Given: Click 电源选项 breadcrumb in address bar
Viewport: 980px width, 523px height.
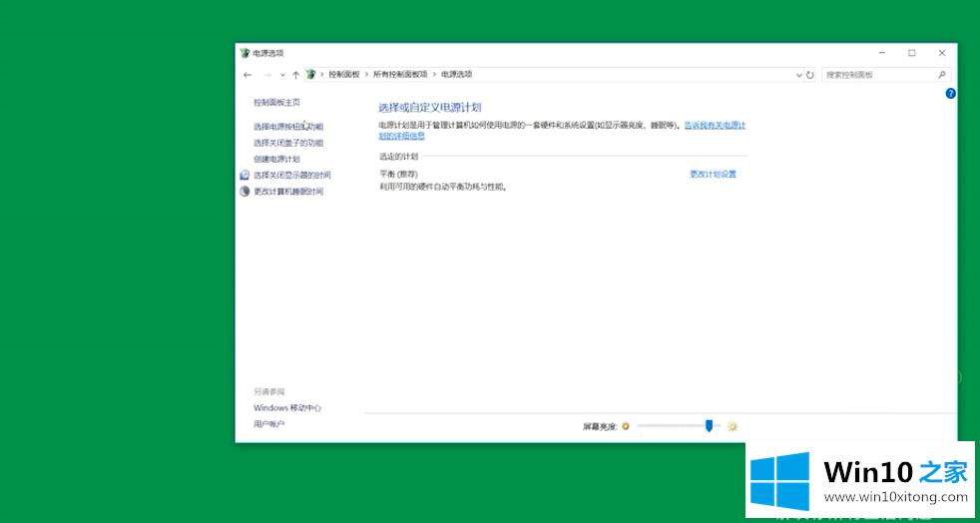Looking at the screenshot, I should 457,74.
